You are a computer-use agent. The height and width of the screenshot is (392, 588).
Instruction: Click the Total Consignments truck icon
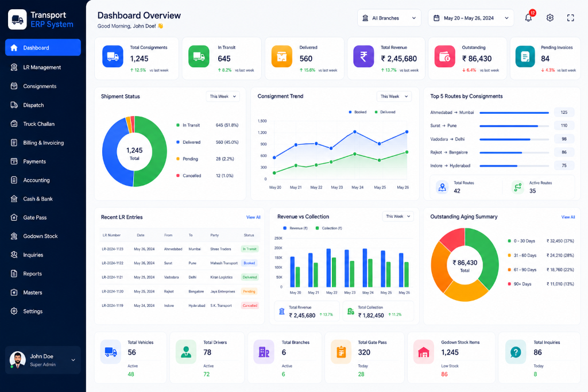point(113,56)
